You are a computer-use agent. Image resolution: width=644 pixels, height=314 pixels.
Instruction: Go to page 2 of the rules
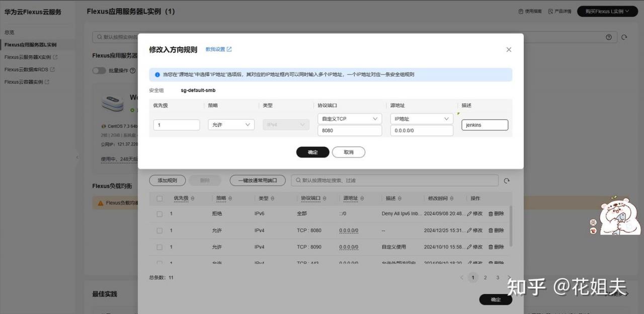coord(485,278)
